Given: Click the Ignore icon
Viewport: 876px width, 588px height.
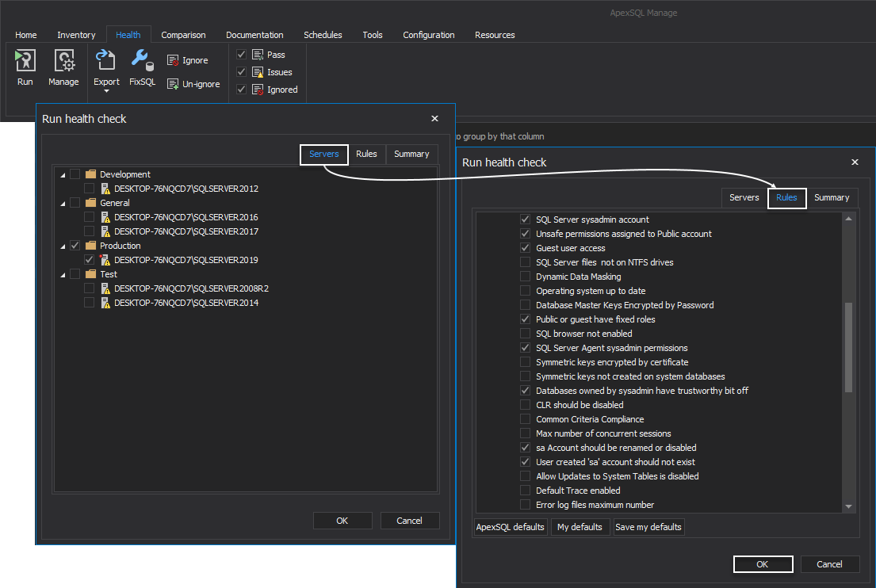Looking at the screenshot, I should tap(171, 59).
